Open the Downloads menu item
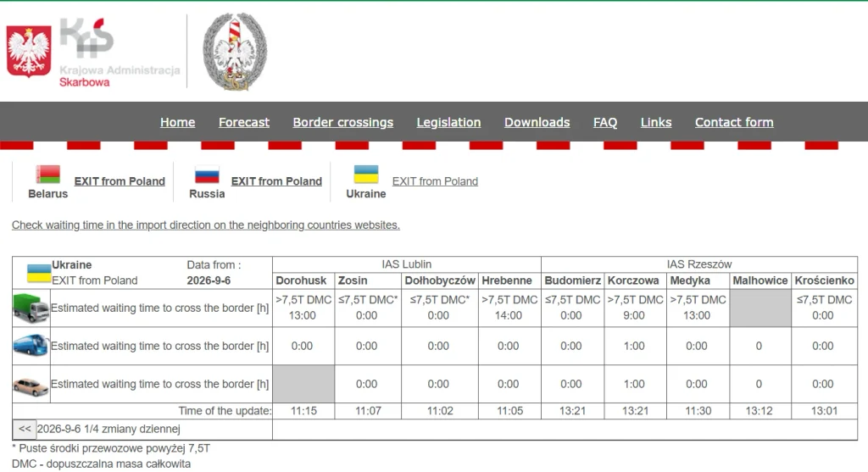 point(537,122)
